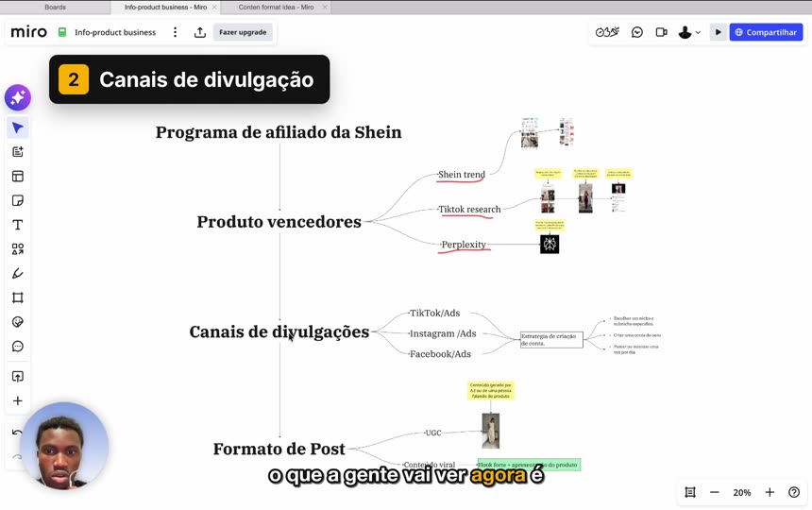Open the shapes and lines tool

tap(18, 249)
